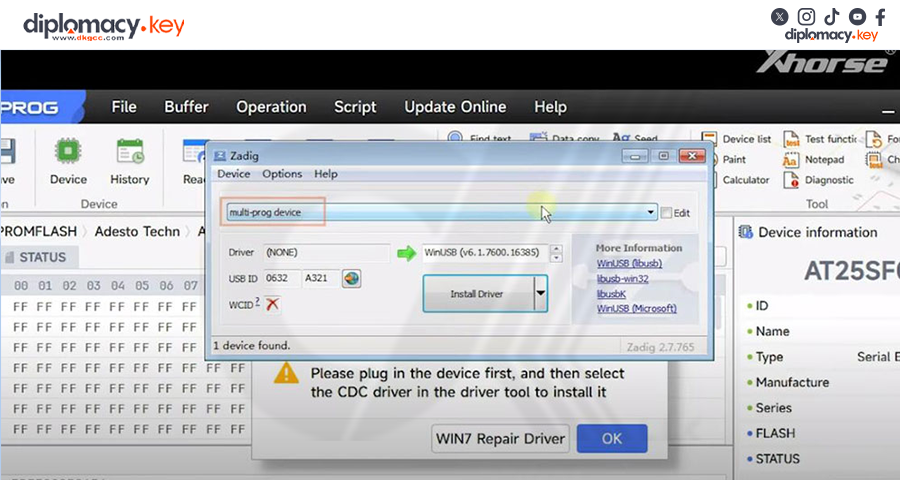The width and height of the screenshot is (900, 480).
Task: Open the Facebook social icon
Action: [880, 17]
